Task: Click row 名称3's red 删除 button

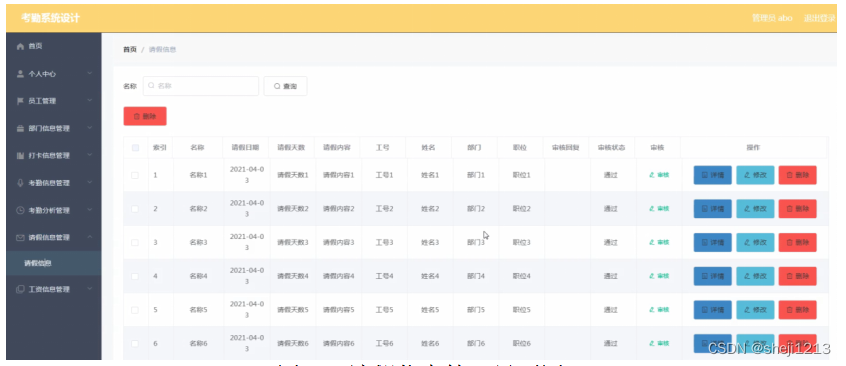Action: pyautogui.click(x=797, y=242)
